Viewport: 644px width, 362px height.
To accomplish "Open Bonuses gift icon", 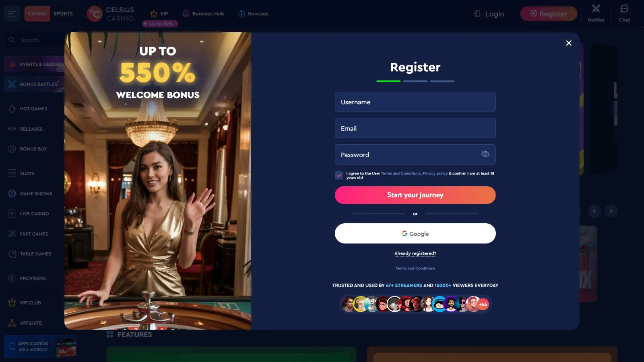I will point(242,14).
